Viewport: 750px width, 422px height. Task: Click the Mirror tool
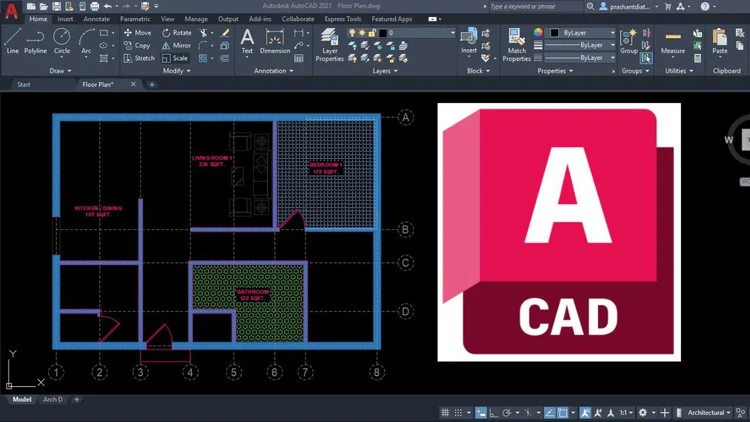(x=176, y=45)
